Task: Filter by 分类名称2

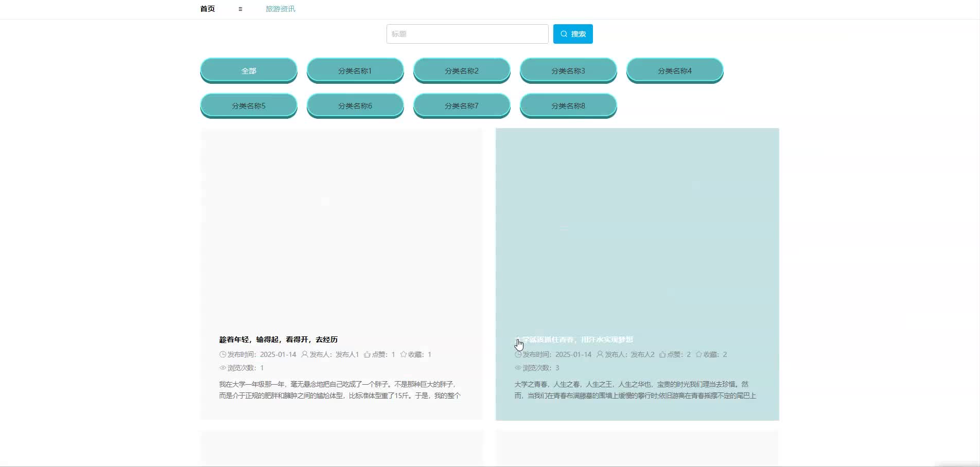Action: click(462, 70)
